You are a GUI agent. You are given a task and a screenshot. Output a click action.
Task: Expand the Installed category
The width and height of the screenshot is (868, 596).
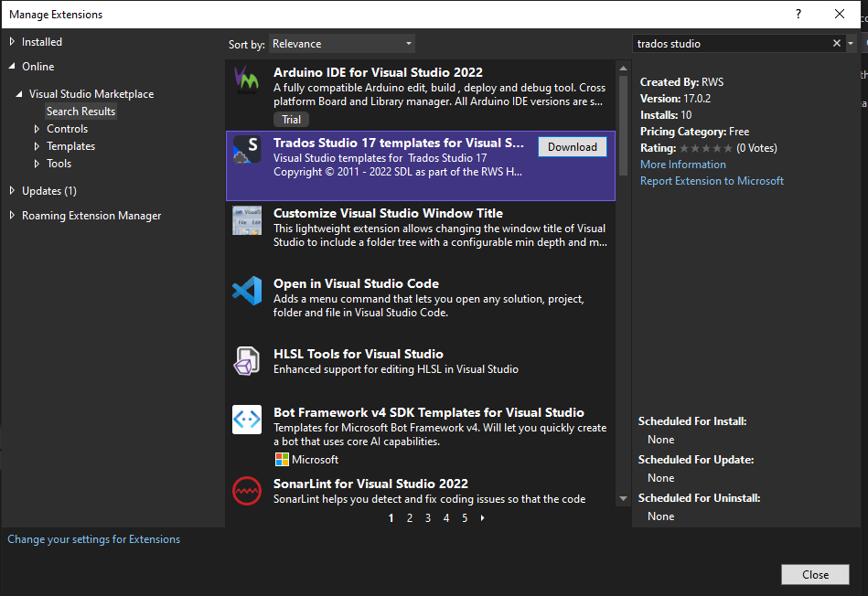pos(12,42)
